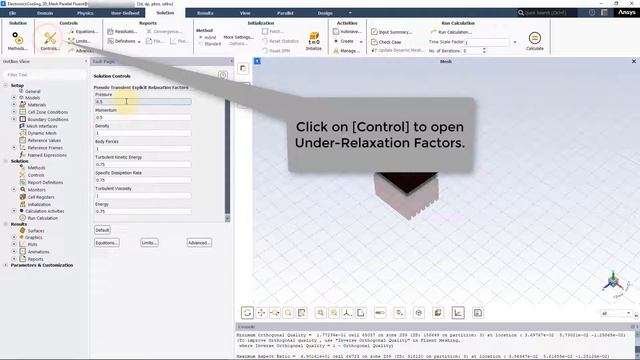Viewport: 640px width, 360px height.
Task: Open Manage in the Activities group
Action: (x=347, y=51)
